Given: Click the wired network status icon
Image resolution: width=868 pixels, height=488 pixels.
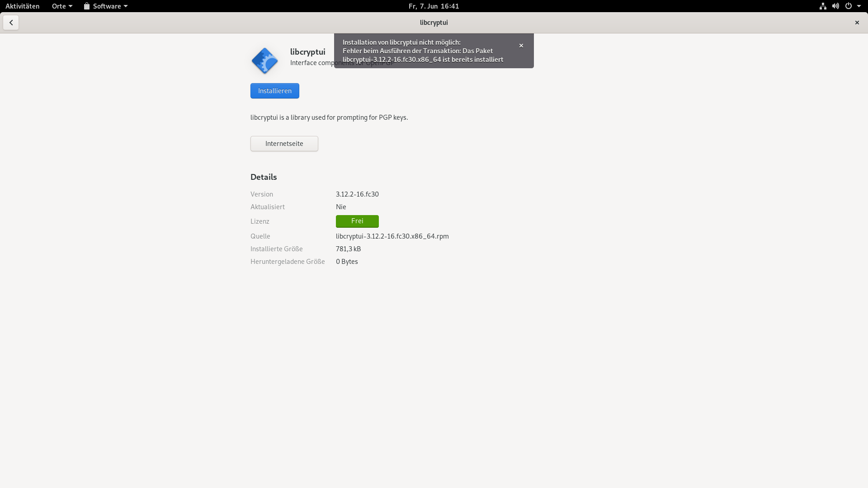Looking at the screenshot, I should (x=823, y=6).
